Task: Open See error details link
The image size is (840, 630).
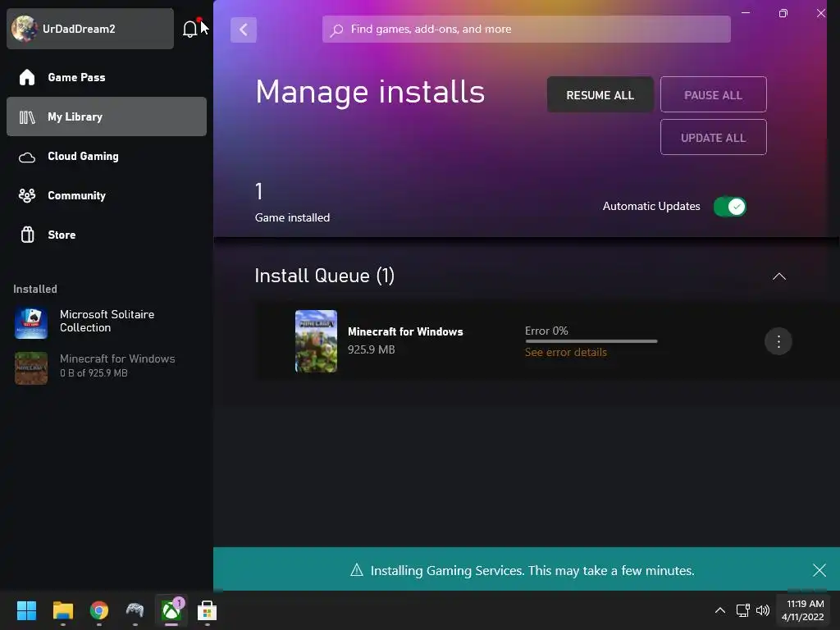Action: tap(566, 352)
